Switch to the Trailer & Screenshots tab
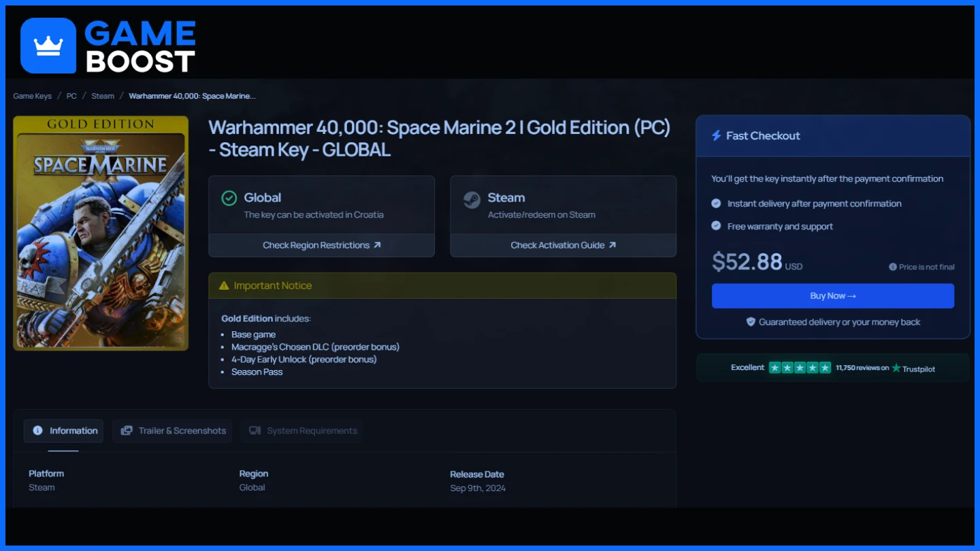The width and height of the screenshot is (980, 551). click(172, 431)
